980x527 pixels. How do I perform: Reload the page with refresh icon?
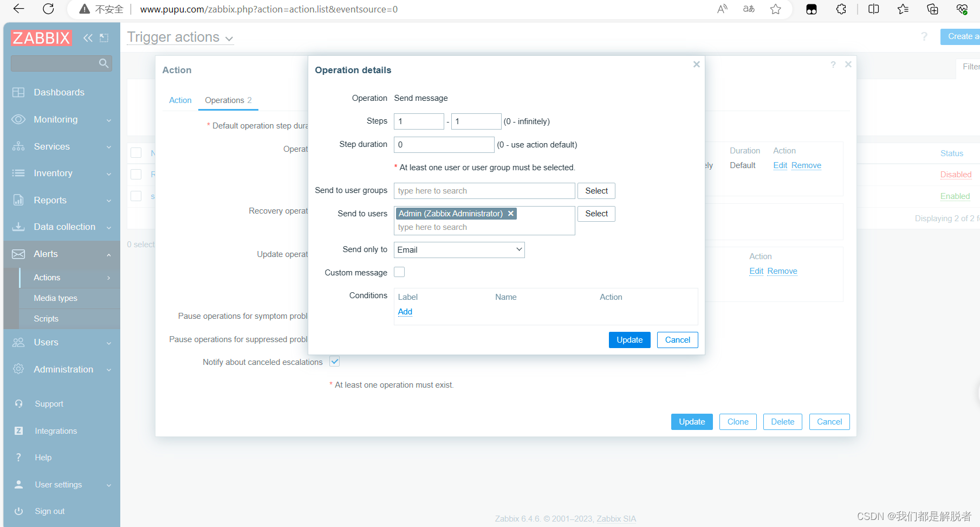tap(48, 9)
